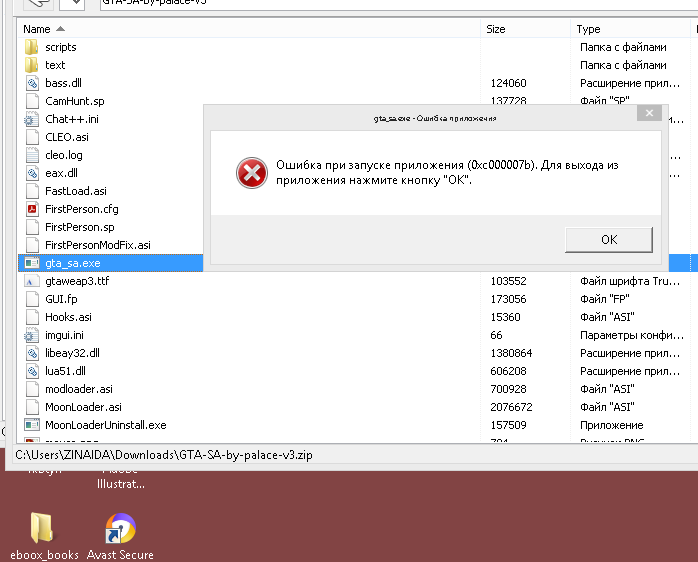Select the imgui.ini file
The image size is (698, 562).
[x=64, y=335]
